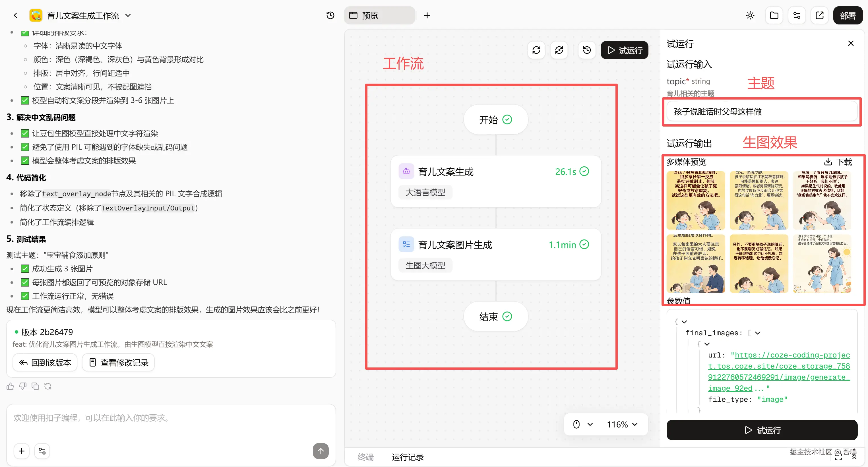Toggle the light theme sun icon
This screenshot has width=868, height=467.
pyautogui.click(x=750, y=15)
